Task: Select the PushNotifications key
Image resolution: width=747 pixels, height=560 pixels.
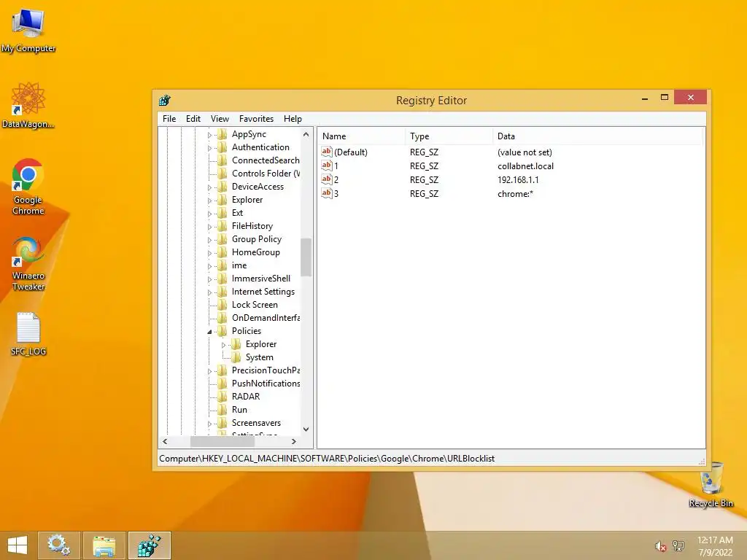Action: pos(266,384)
